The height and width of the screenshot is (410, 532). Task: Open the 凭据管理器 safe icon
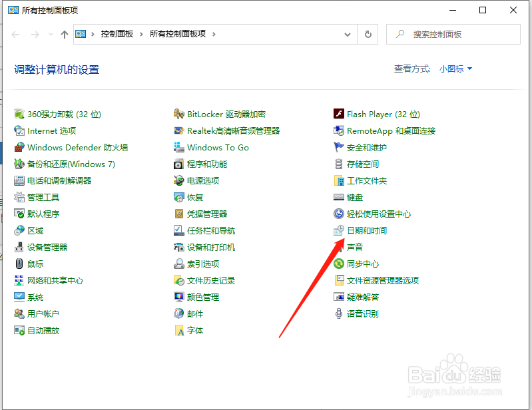click(179, 214)
